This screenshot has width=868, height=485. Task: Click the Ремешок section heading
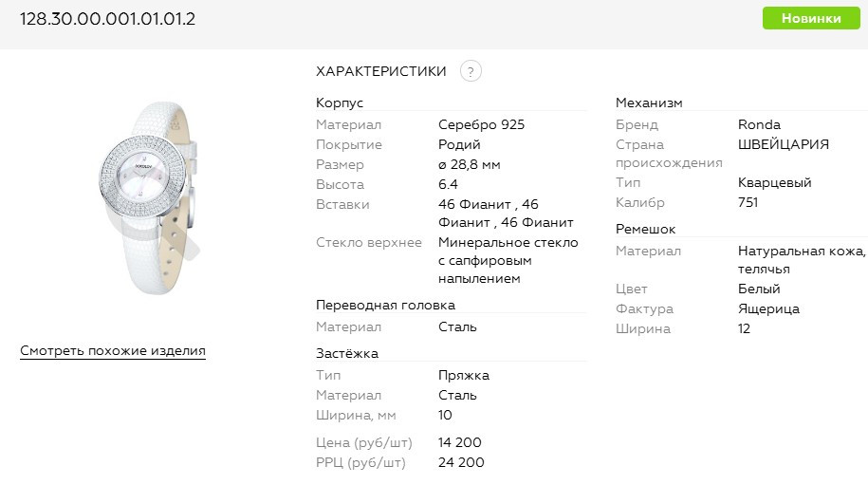coord(645,230)
